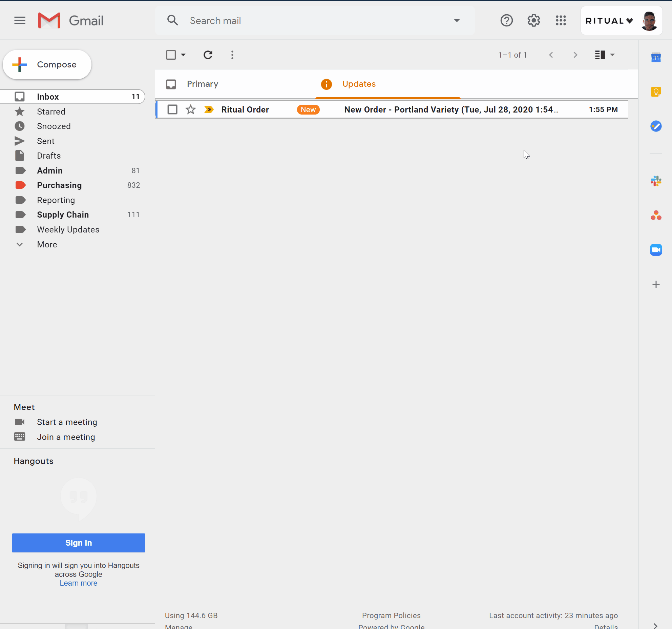672x629 pixels.
Task: Click the Search mail field
Action: point(315,21)
